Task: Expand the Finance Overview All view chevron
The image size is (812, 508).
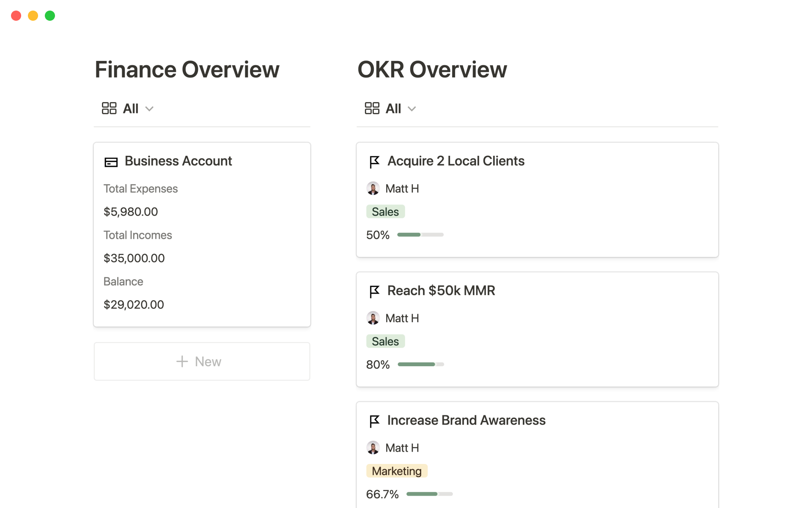Action: point(149,109)
